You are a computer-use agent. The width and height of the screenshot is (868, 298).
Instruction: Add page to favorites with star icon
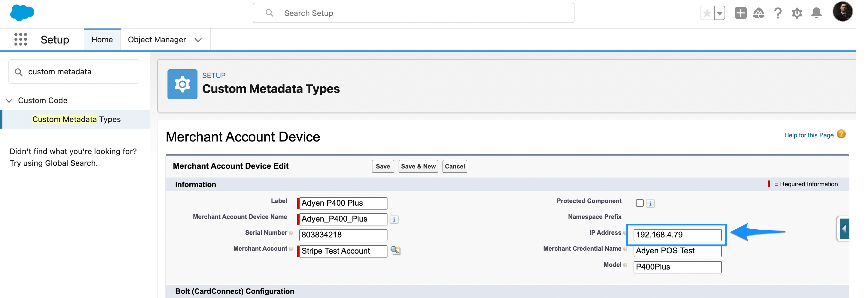pyautogui.click(x=707, y=13)
